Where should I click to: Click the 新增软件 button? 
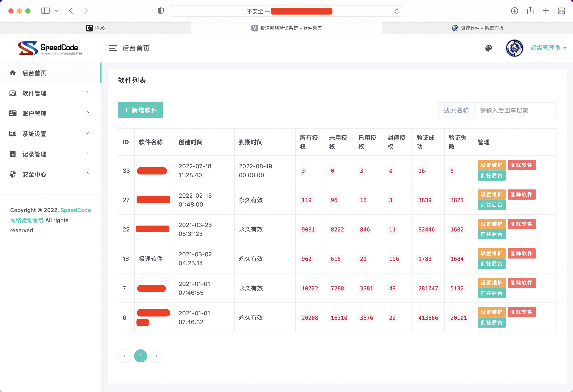tap(141, 110)
